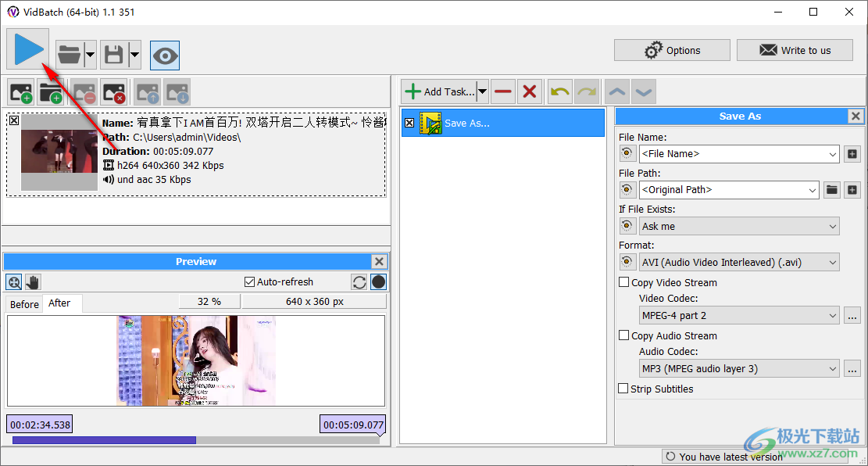The image size is (868, 466).
Task: Select the hand pan tool in Preview
Action: [x=33, y=282]
